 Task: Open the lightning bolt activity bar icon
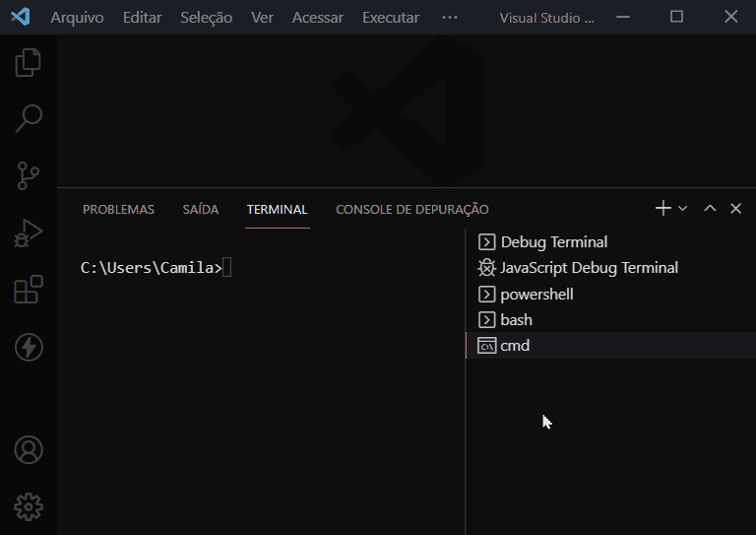29,347
